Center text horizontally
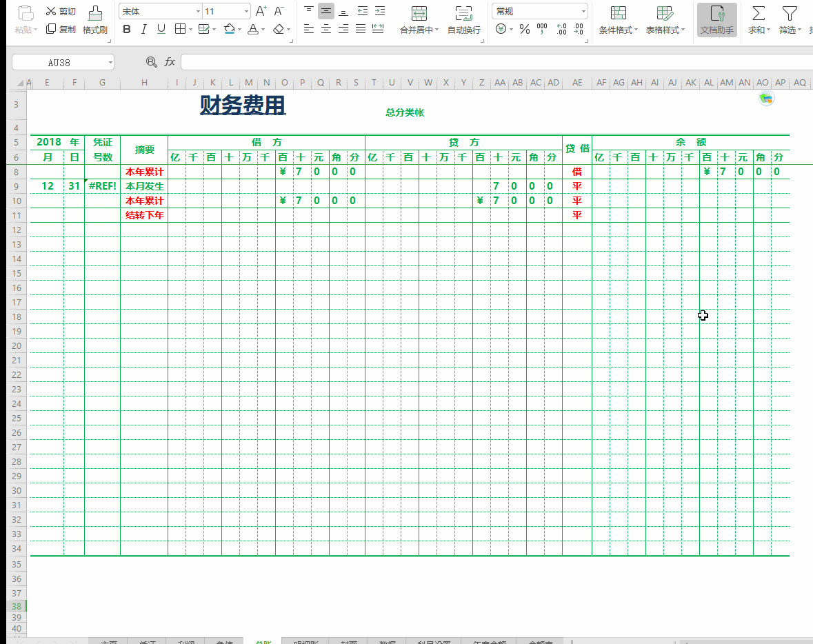The image size is (813, 644). pyautogui.click(x=326, y=29)
